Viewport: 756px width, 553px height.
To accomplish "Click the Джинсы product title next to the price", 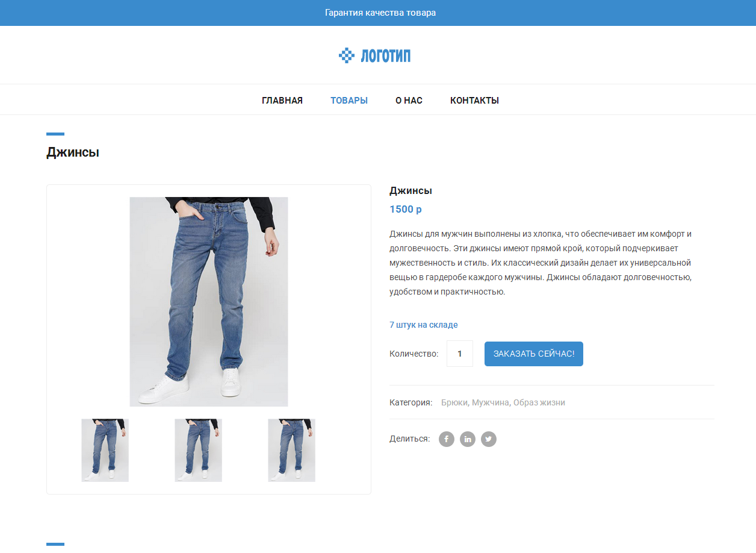I will coord(411,191).
